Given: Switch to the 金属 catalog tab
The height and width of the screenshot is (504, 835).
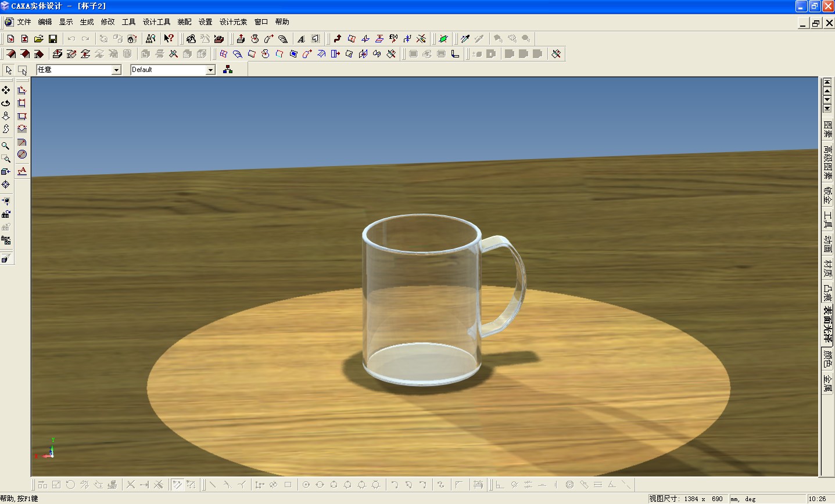Looking at the screenshot, I should pyautogui.click(x=827, y=383).
